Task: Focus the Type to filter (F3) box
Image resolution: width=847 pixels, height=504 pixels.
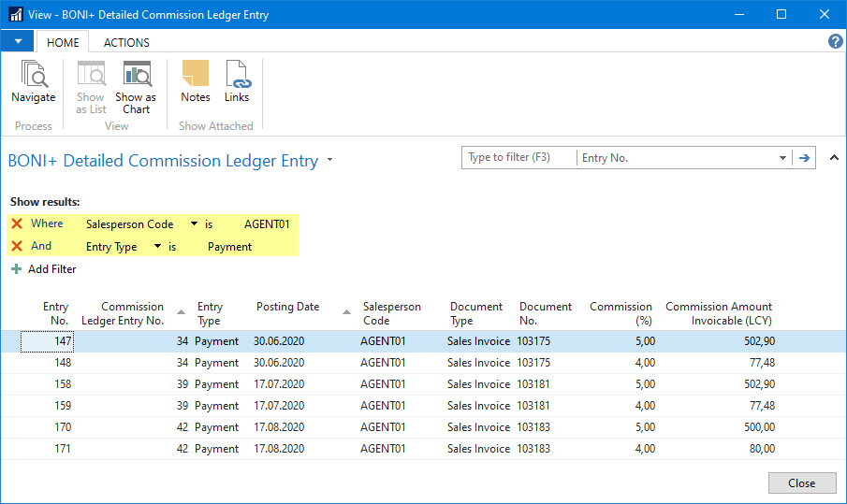Action: coord(519,158)
